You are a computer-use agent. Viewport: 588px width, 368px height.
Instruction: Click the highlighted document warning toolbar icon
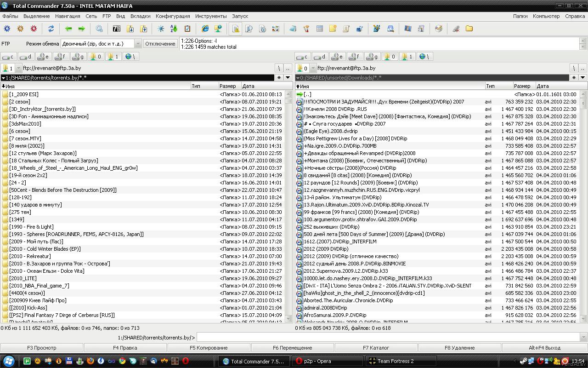(236, 29)
